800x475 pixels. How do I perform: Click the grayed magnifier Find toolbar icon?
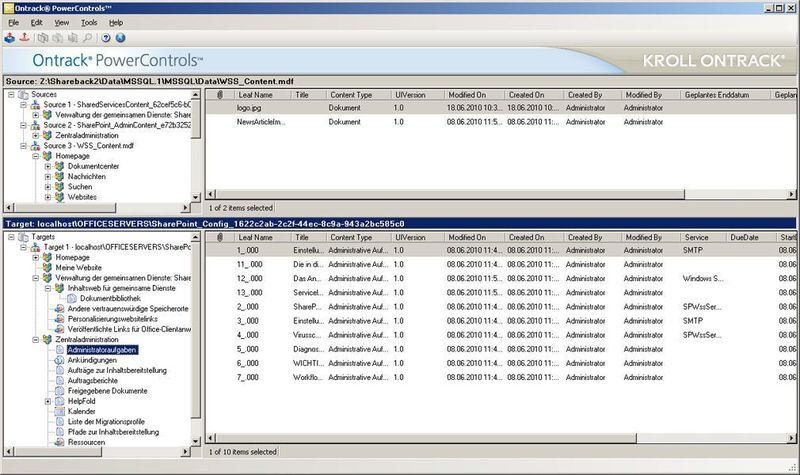tap(88, 38)
